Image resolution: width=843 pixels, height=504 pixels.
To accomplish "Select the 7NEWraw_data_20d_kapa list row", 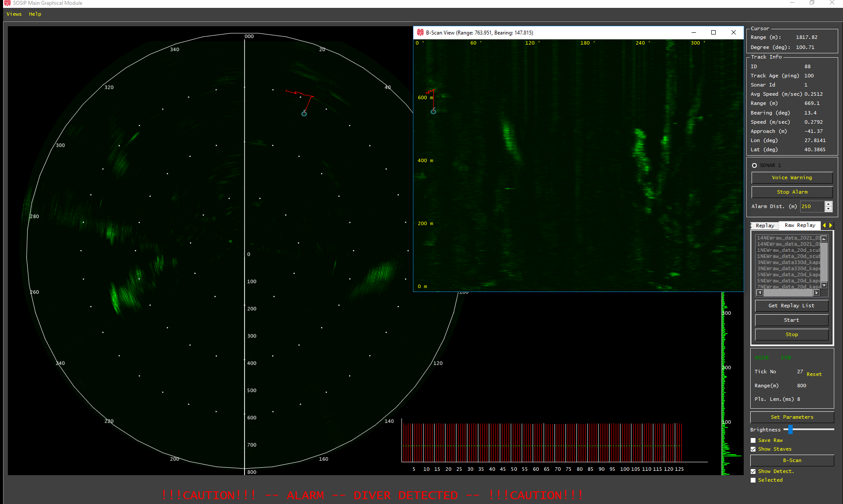I will (x=788, y=287).
